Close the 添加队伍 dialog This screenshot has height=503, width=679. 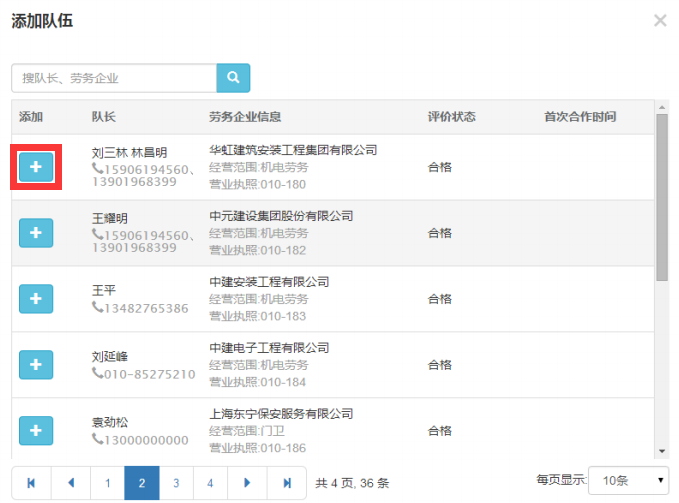(x=660, y=20)
